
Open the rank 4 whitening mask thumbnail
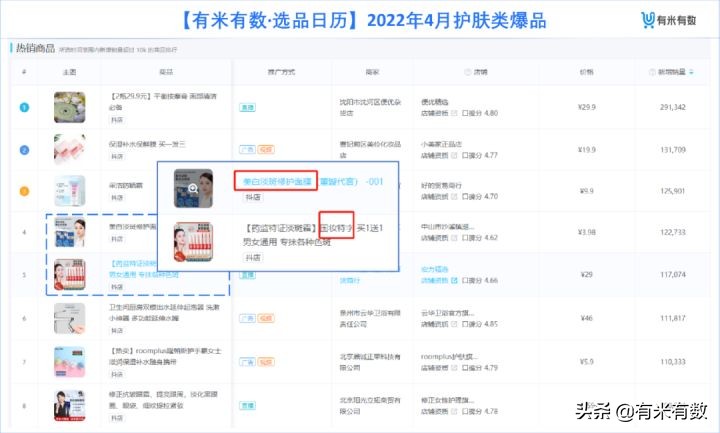[x=70, y=232]
